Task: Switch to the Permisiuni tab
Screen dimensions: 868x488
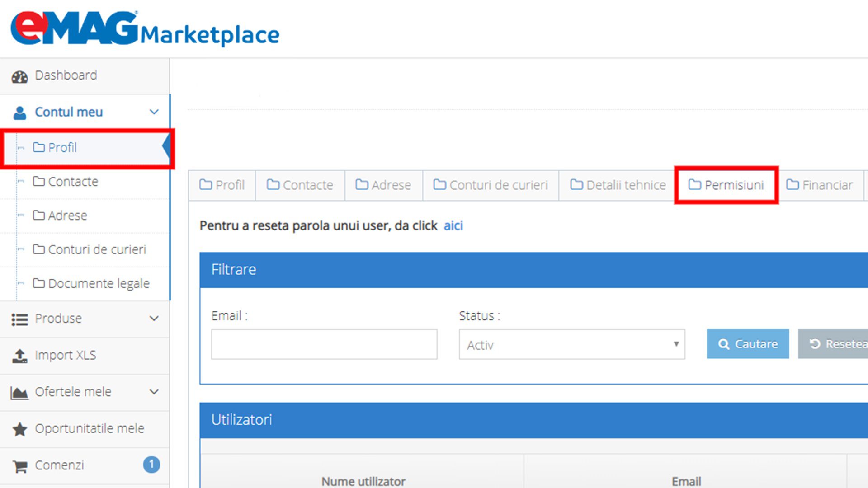Action: click(x=727, y=185)
